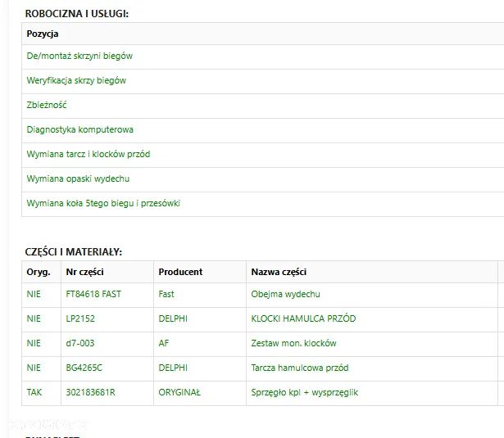Screen dimensions: 504x438
Task: Click Diagnostyka komputerowa service link
Action: [x=80, y=129]
